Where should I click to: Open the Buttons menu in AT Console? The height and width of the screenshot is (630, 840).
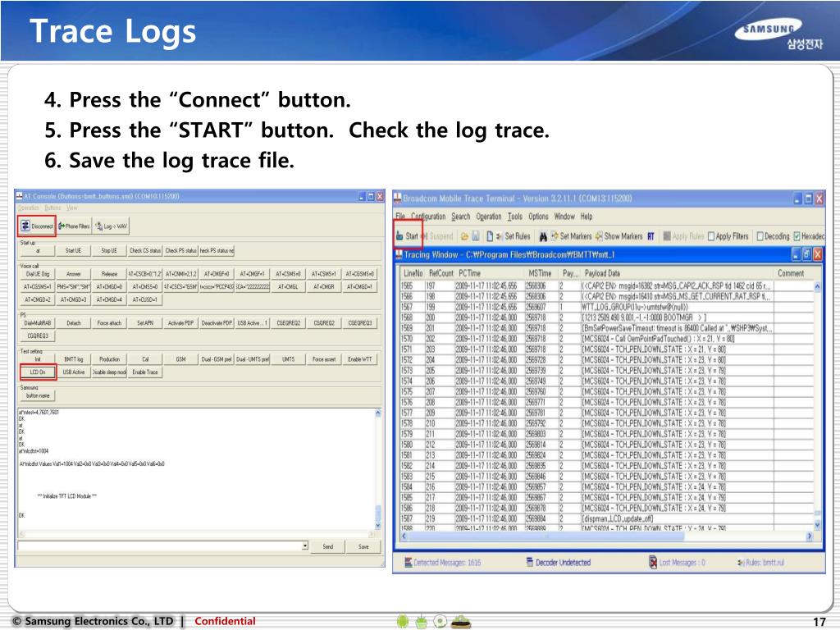(x=52, y=208)
